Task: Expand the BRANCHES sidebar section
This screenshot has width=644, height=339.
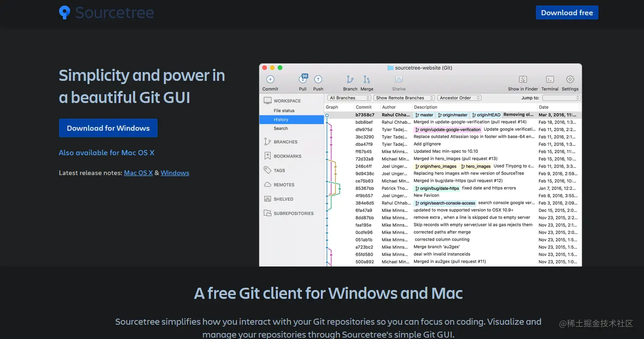Action: tap(285, 142)
